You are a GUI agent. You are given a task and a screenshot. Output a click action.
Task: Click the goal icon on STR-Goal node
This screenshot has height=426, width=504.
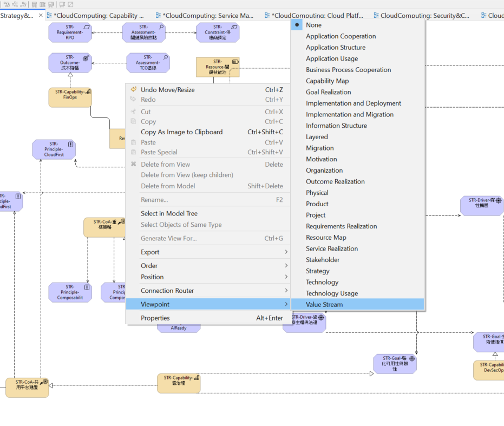412,358
